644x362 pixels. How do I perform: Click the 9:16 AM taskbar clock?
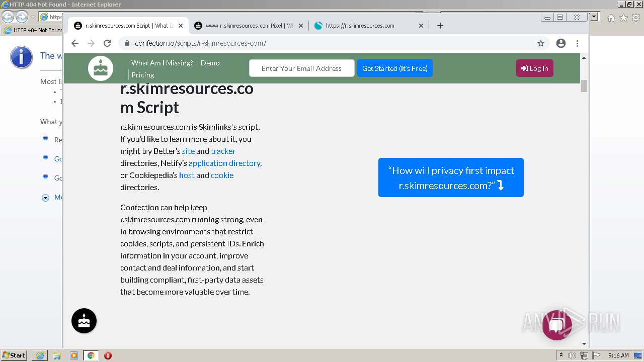click(x=618, y=355)
